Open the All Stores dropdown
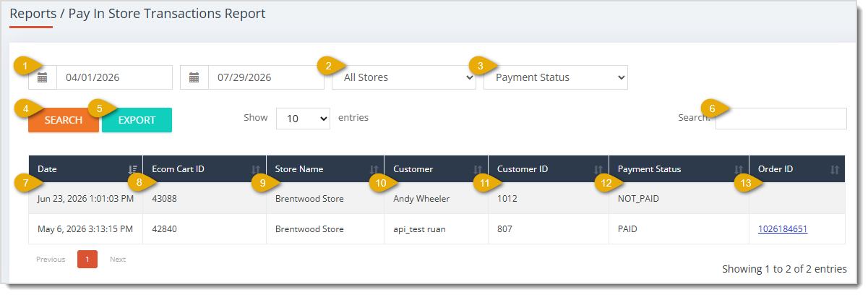Screen dimensions: 868x295 point(404,77)
